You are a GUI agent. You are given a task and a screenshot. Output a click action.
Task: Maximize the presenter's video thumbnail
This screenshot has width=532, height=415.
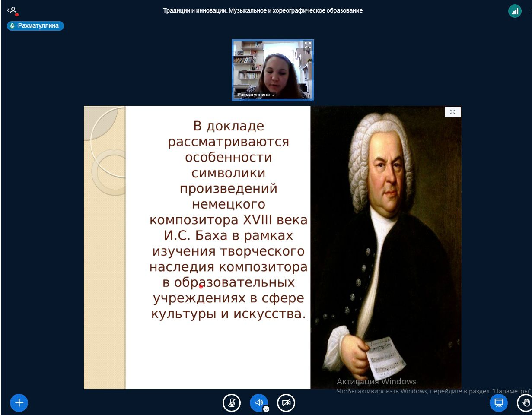click(307, 45)
